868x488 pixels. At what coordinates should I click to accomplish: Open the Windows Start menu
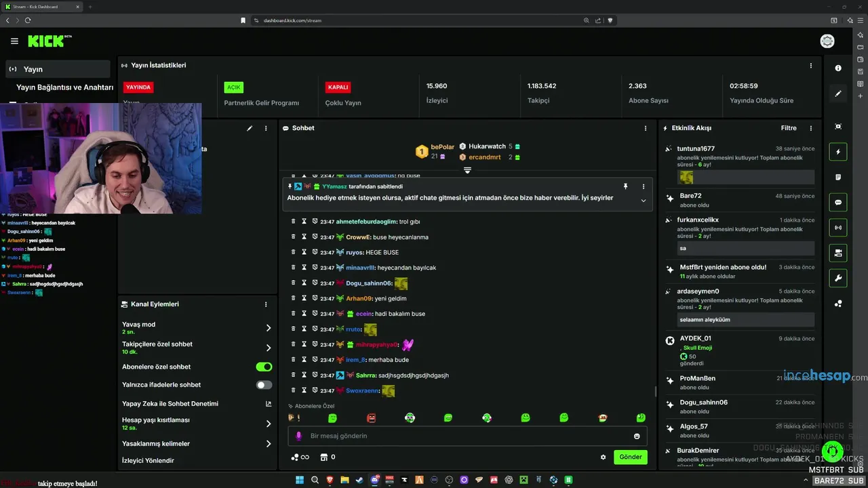coord(299,480)
